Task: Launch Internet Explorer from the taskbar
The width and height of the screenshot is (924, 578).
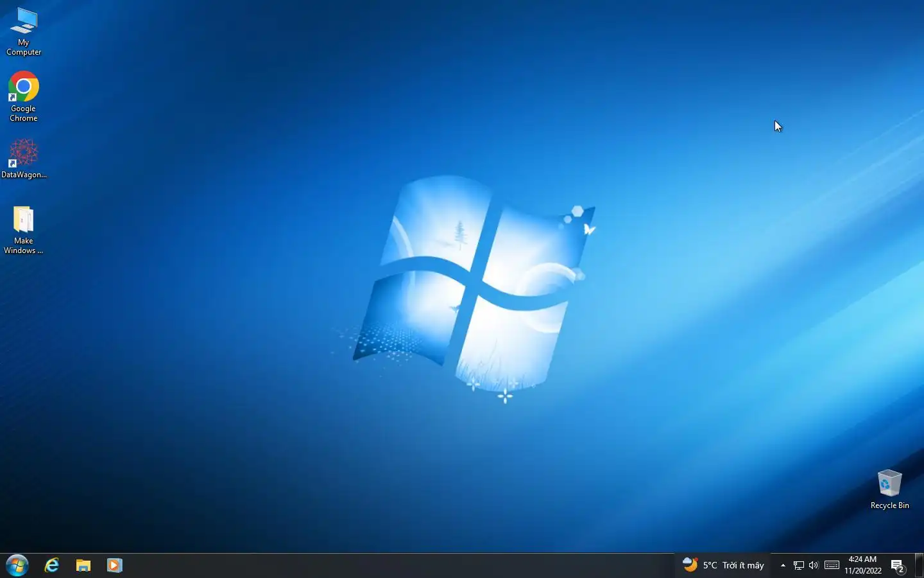Action: (51, 565)
